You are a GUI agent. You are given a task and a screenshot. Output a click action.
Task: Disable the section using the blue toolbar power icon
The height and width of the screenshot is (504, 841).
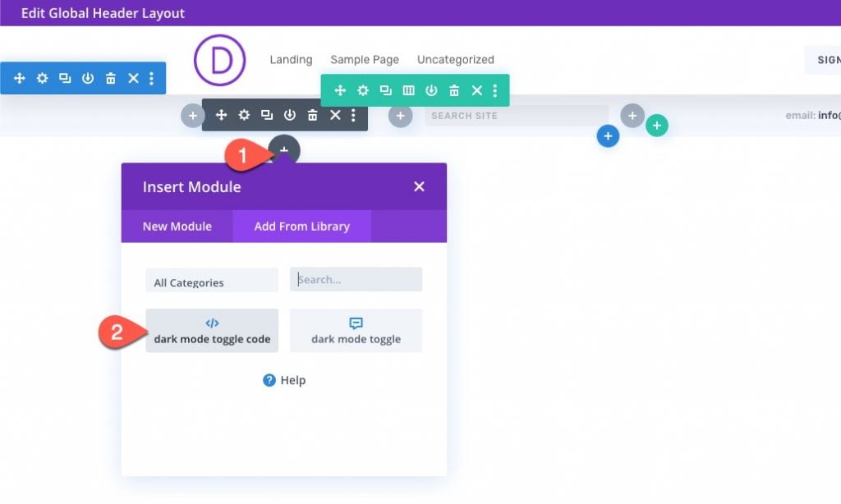coord(89,78)
